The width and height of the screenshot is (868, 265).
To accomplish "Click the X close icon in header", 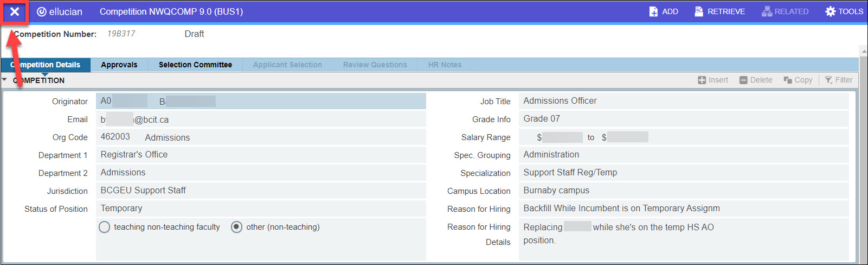I will [15, 11].
